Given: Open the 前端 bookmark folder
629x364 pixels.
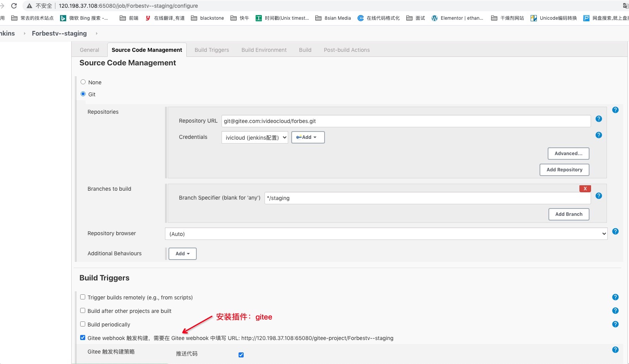Looking at the screenshot, I should (x=129, y=18).
